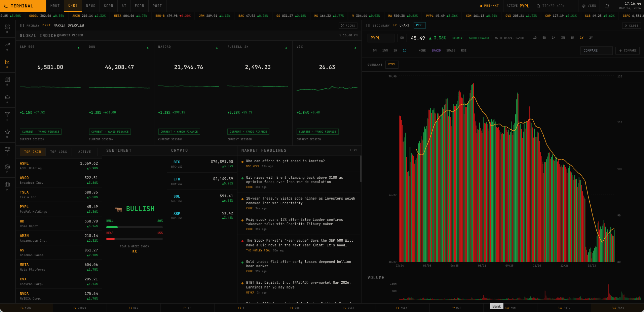Click the secondary panel layout icon
Viewport: 644px width, 312px height.
(x=368, y=26)
